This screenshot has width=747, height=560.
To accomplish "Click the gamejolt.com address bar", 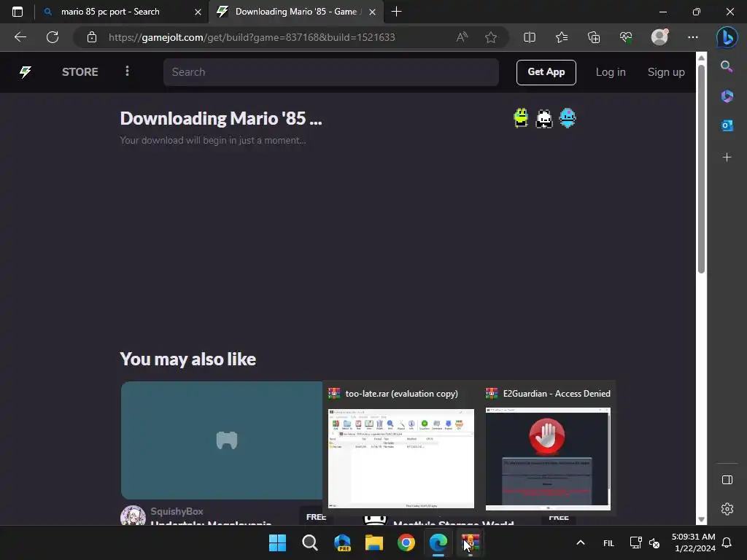I will (x=252, y=37).
